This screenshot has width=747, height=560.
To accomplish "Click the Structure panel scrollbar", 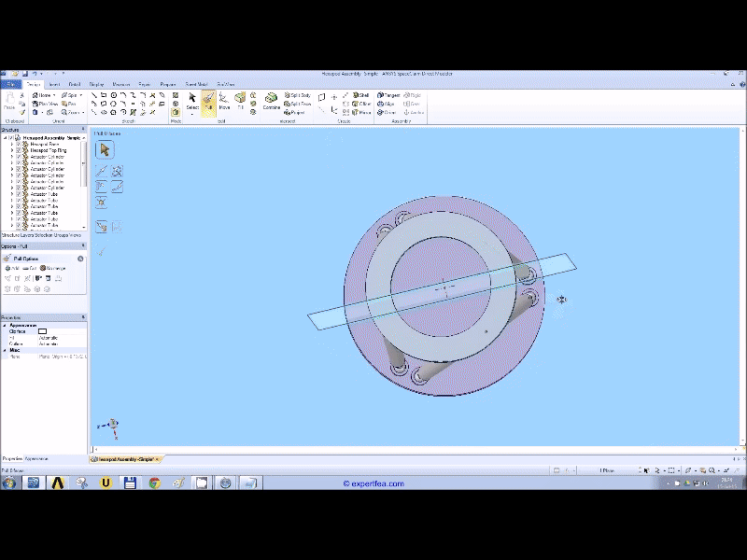I will point(83,163).
